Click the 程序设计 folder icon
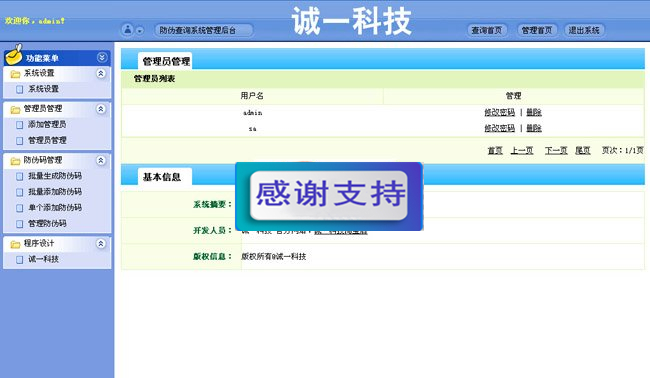This screenshot has height=378, width=650. point(15,245)
